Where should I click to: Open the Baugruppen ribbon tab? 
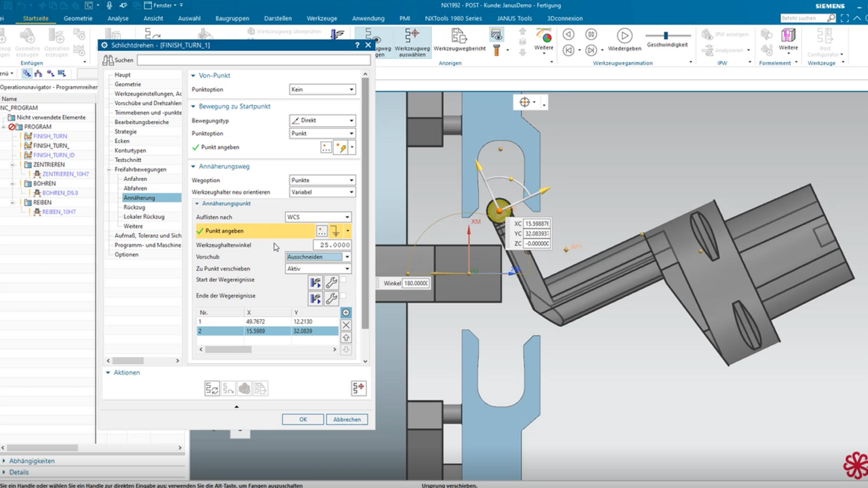click(x=232, y=18)
